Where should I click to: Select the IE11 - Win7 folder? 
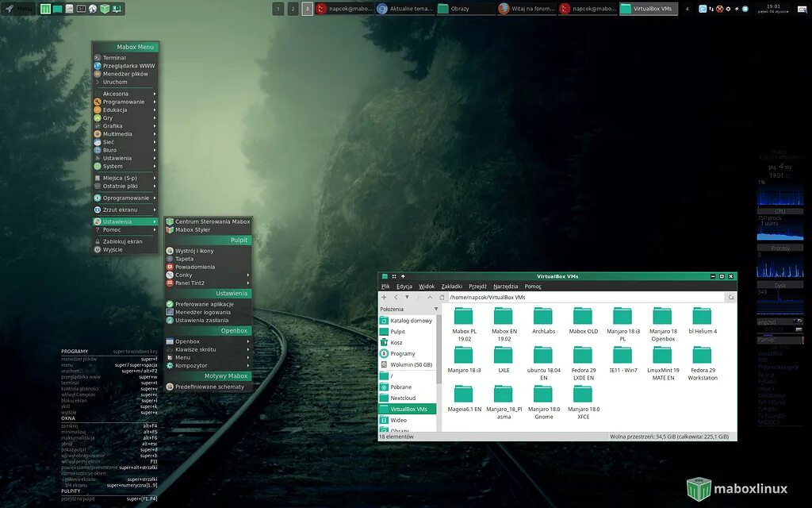(x=622, y=360)
